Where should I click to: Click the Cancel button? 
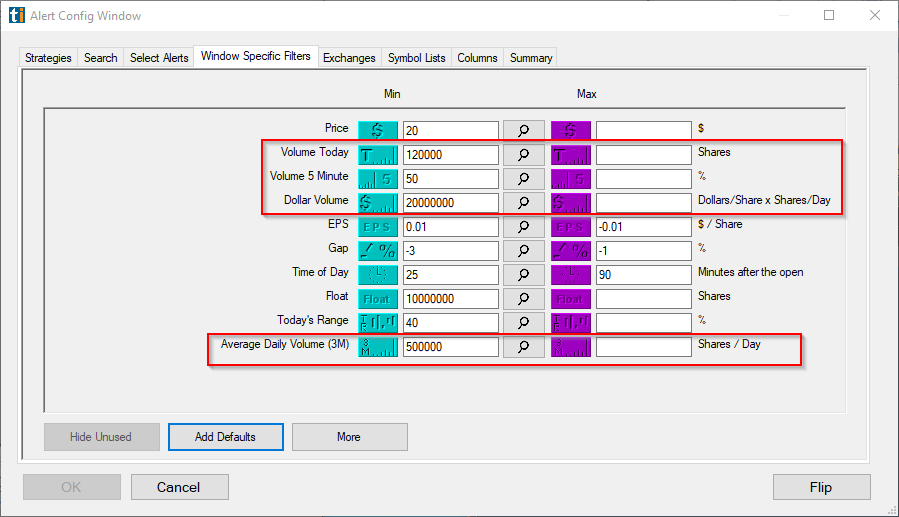(179, 487)
